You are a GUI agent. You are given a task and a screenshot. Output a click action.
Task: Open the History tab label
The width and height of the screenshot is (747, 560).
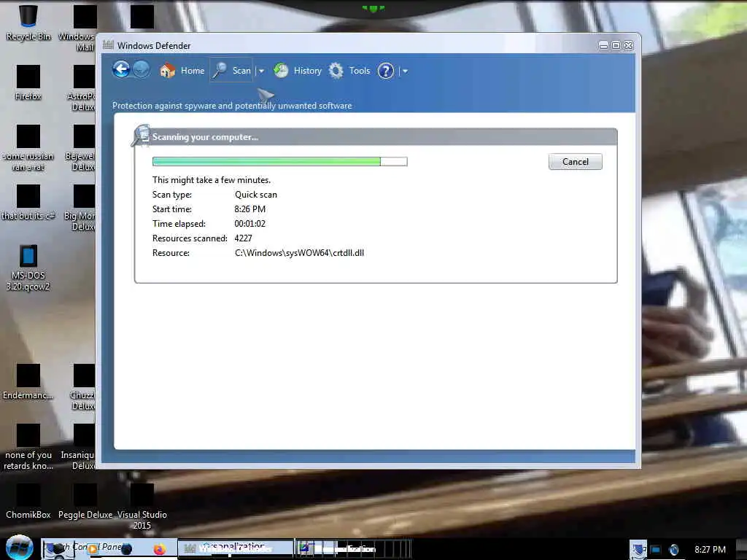tap(308, 71)
